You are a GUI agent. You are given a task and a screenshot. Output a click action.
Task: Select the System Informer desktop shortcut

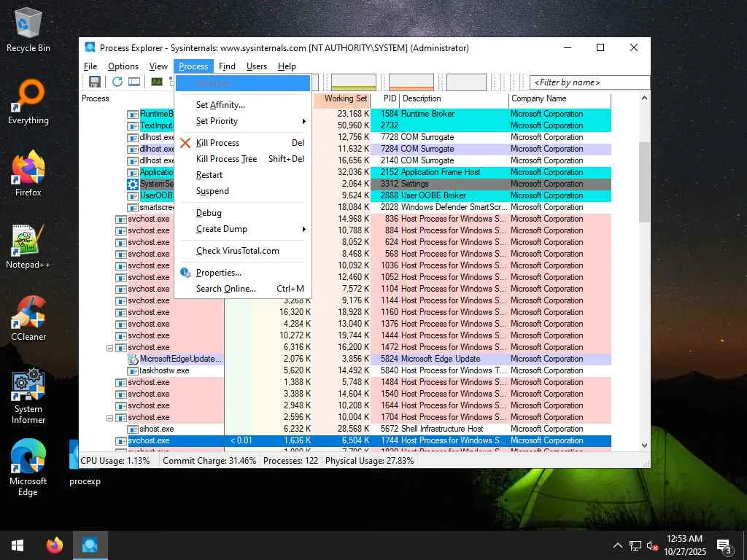coord(28,395)
